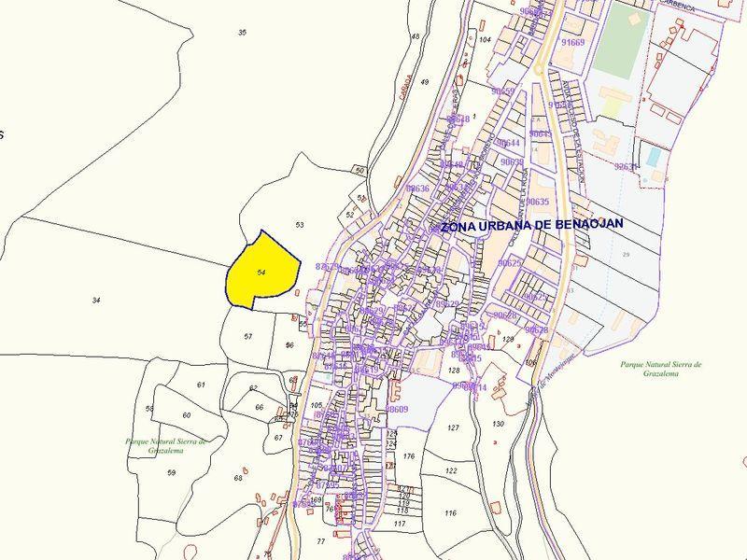
Task: Click the ZONA URBANA DE BENAOJAN label
Action: click(531, 225)
